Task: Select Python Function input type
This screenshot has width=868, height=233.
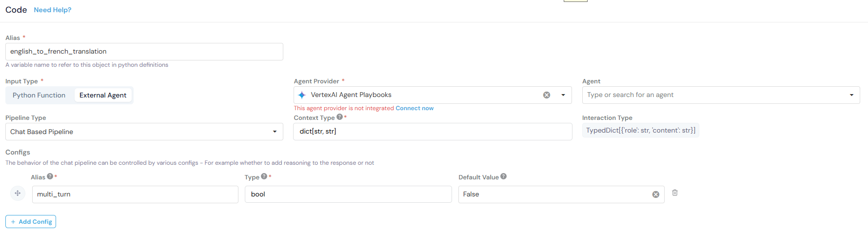Action: pyautogui.click(x=39, y=96)
